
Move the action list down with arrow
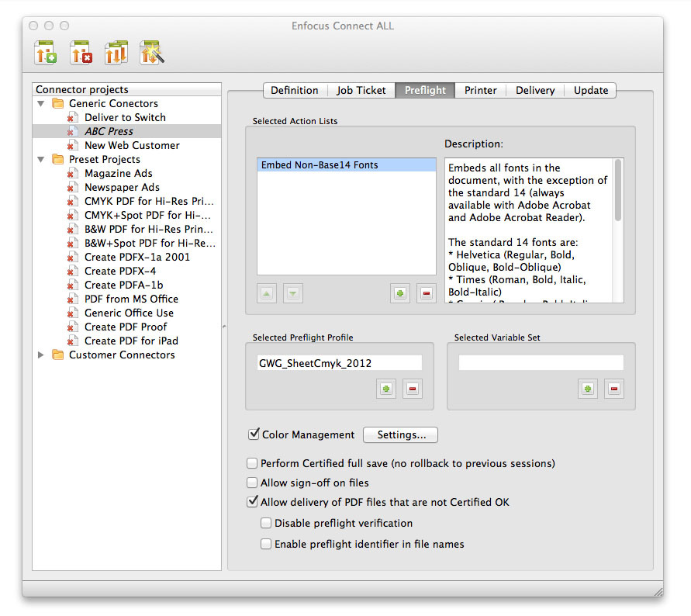293,293
